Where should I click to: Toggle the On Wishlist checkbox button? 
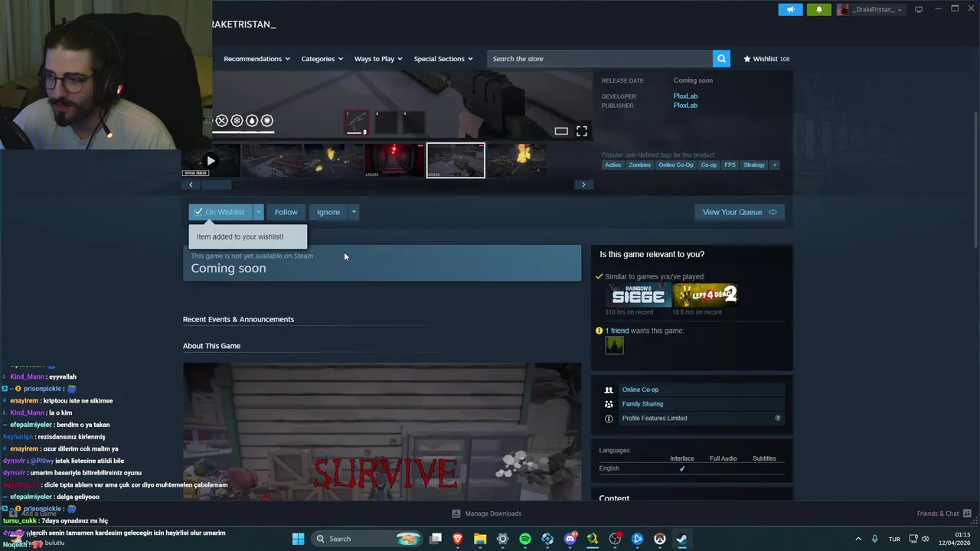[x=220, y=212]
